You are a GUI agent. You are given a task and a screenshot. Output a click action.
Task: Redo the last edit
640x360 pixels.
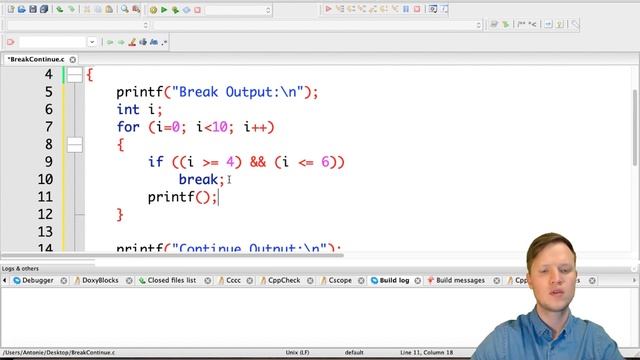[x=71, y=9]
